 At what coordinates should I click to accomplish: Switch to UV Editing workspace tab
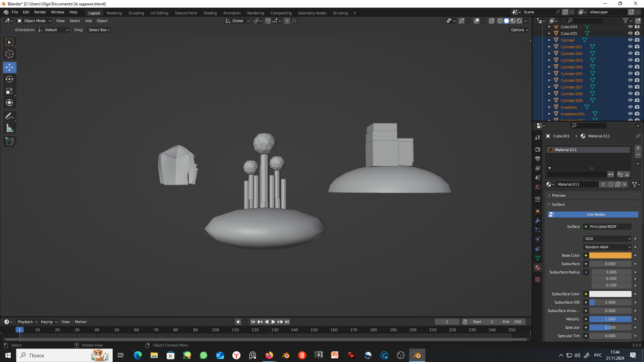click(159, 13)
